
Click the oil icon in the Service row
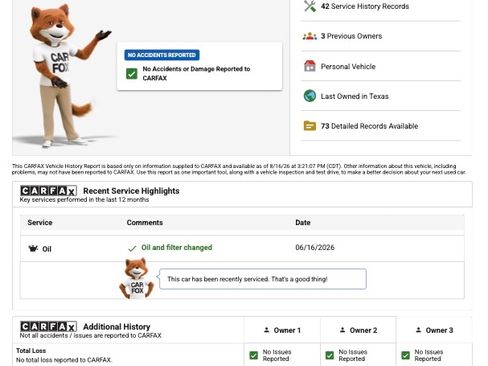33,248
